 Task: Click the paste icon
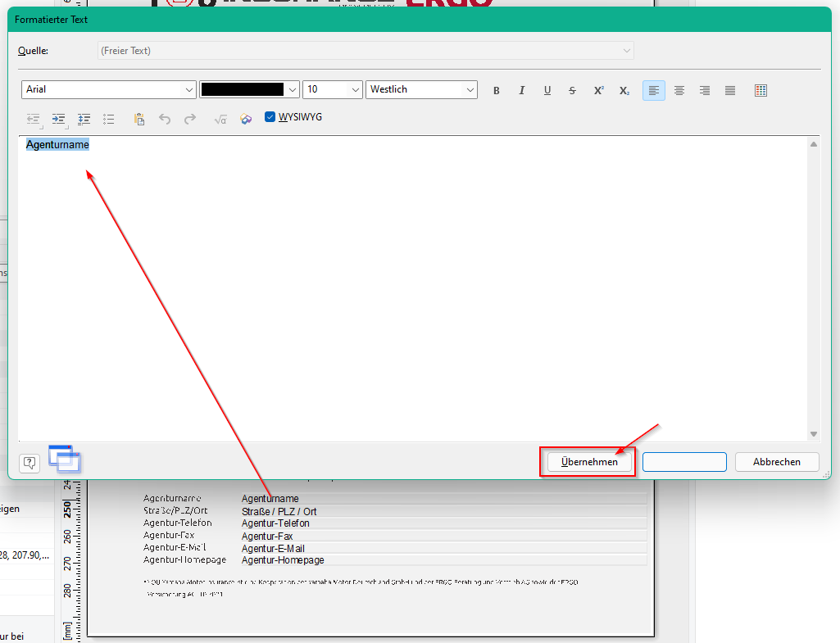point(139,119)
